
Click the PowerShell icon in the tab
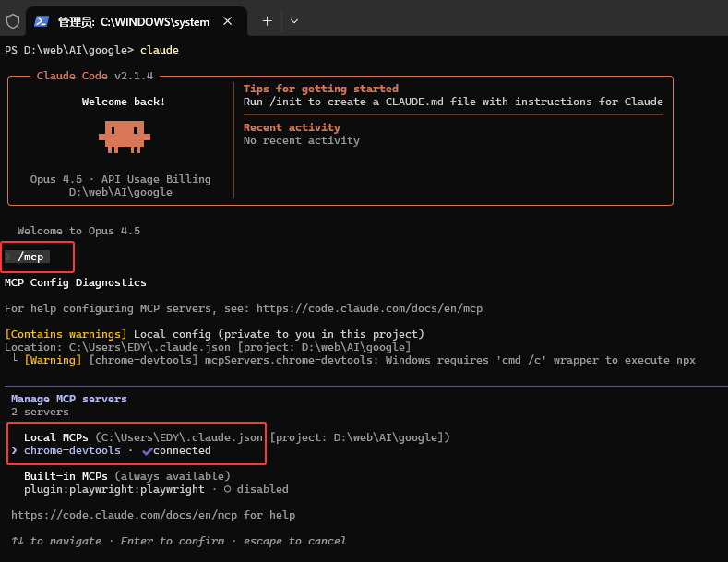(42, 21)
